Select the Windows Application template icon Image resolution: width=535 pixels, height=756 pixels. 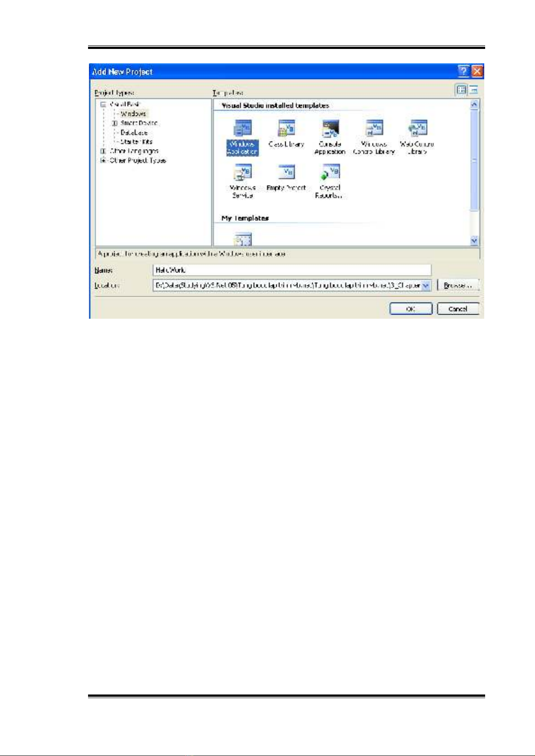click(243, 129)
